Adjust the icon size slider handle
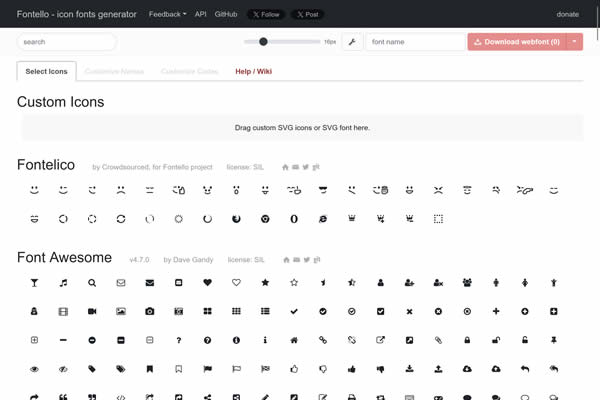 tap(263, 42)
